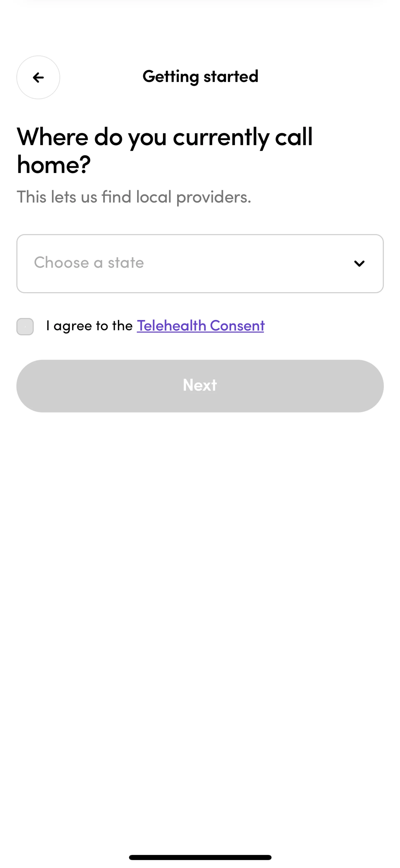Click the Next button
Screen dimensions: 400x868
coord(200,386)
